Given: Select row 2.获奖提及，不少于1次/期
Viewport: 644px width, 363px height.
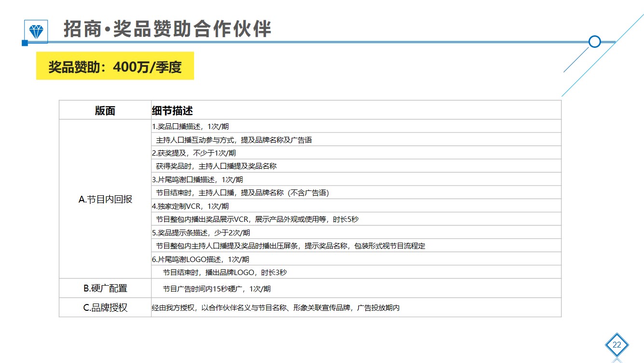Looking at the screenshot, I should pos(356,153).
